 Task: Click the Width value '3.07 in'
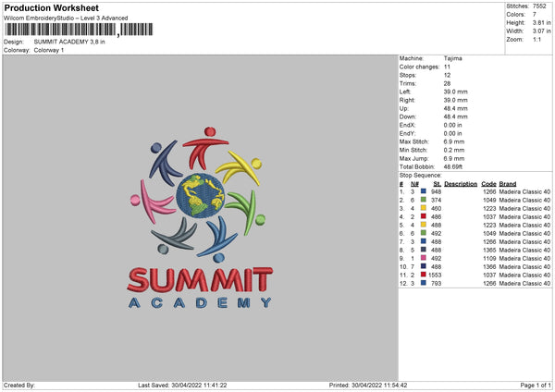pyautogui.click(x=541, y=31)
